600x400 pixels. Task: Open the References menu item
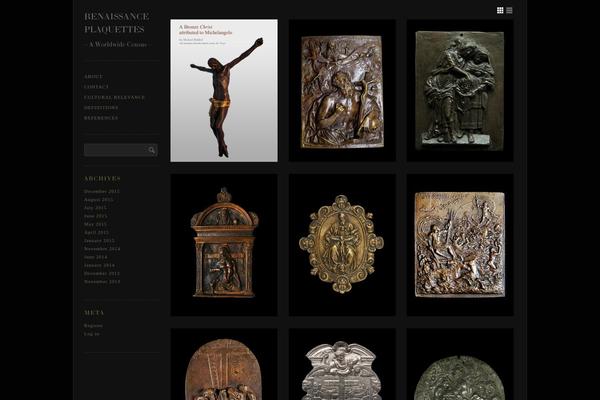pyautogui.click(x=101, y=118)
